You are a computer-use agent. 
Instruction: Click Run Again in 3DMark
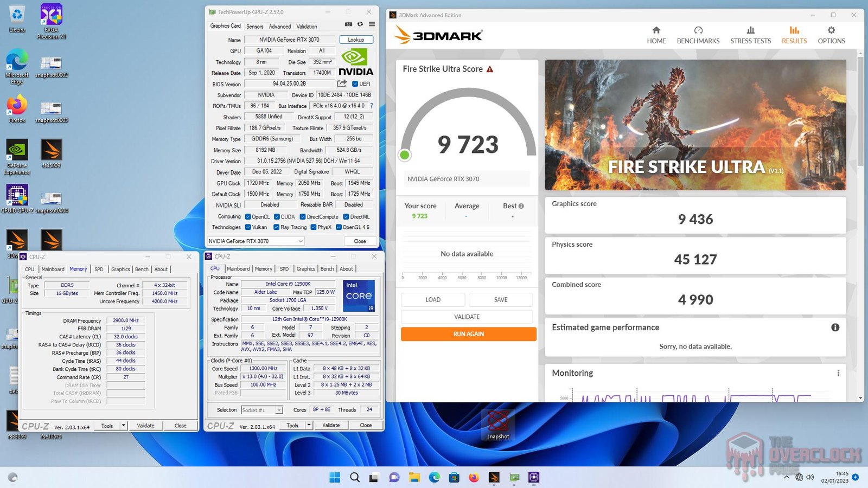468,334
